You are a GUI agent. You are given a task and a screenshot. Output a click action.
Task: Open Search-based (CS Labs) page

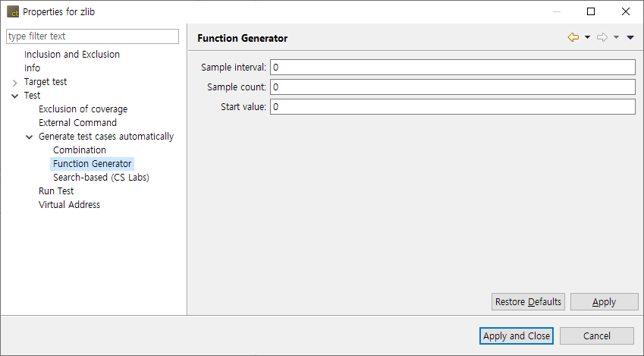tap(101, 178)
